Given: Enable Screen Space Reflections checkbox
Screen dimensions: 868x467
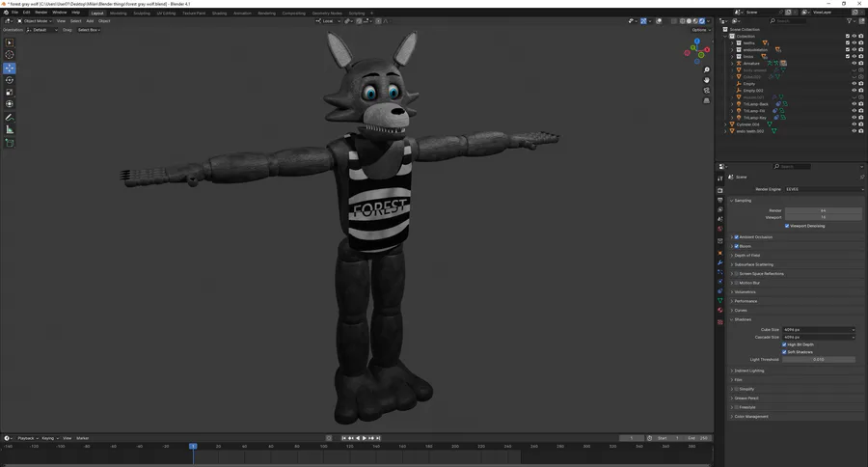Looking at the screenshot, I should [x=736, y=274].
